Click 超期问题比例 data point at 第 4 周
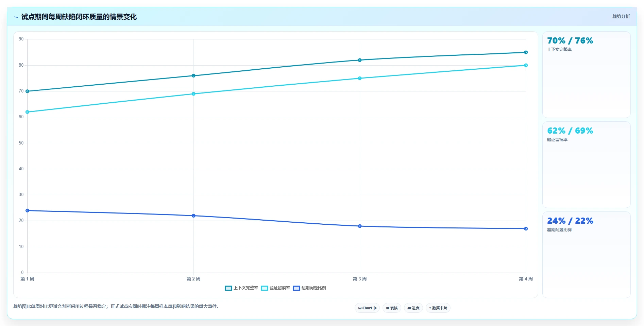Viewport: 644px width, 326px height. click(526, 229)
